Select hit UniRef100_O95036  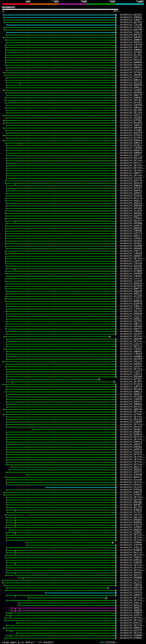pyautogui.click(x=131, y=560)
